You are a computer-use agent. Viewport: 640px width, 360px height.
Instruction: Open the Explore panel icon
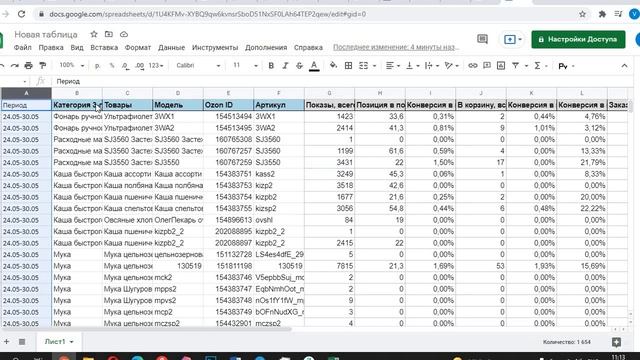[616, 342]
